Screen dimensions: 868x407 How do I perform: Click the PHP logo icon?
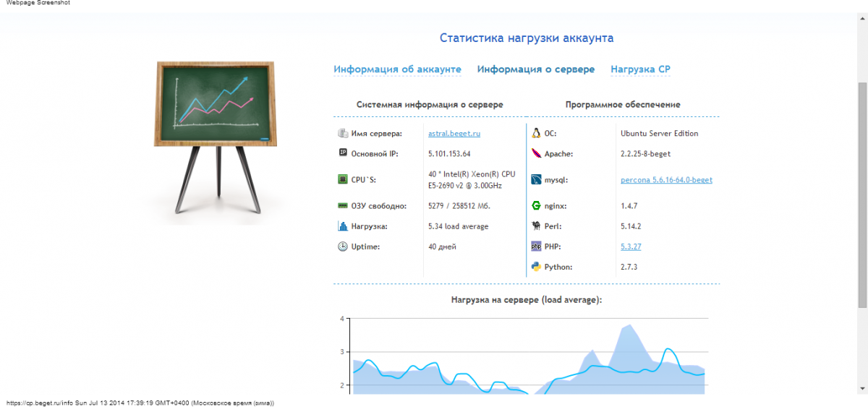[536, 247]
